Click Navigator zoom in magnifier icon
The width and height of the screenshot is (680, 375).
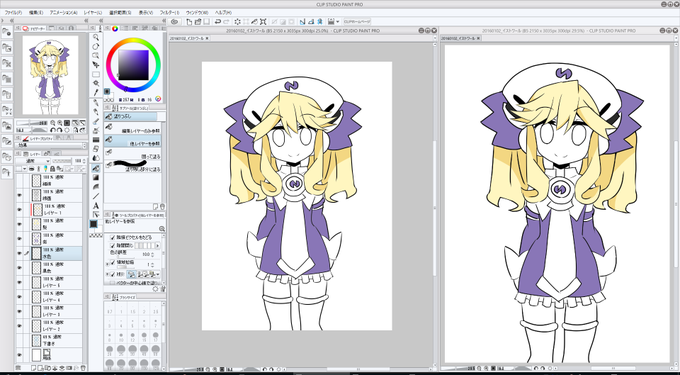pyautogui.click(x=60, y=123)
